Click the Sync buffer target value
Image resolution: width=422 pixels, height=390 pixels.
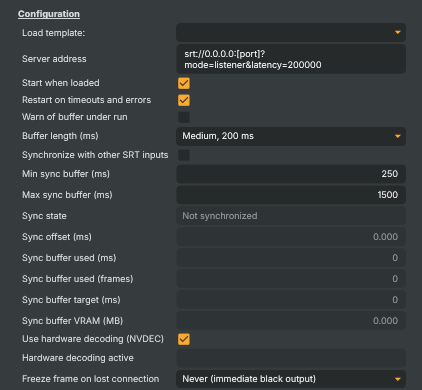pyautogui.click(x=291, y=300)
